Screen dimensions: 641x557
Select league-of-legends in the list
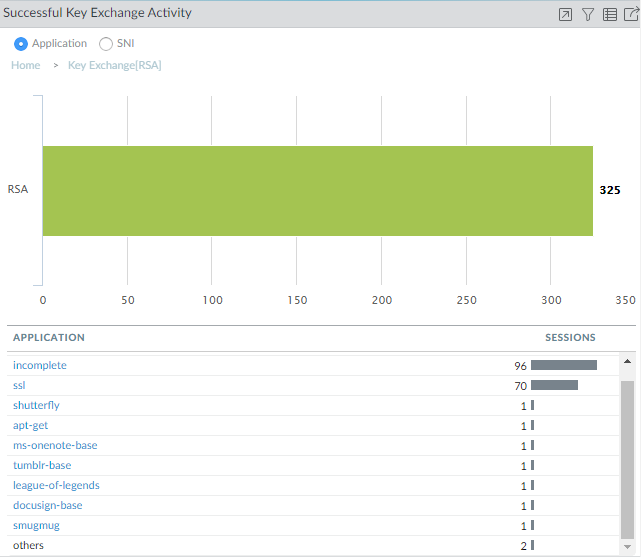tap(56, 485)
